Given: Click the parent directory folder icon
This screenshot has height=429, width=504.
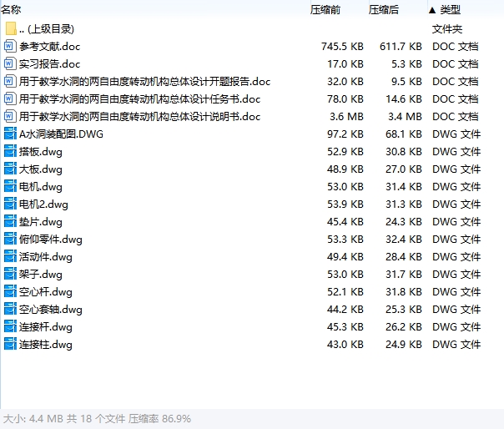Looking at the screenshot, I should point(11,28).
